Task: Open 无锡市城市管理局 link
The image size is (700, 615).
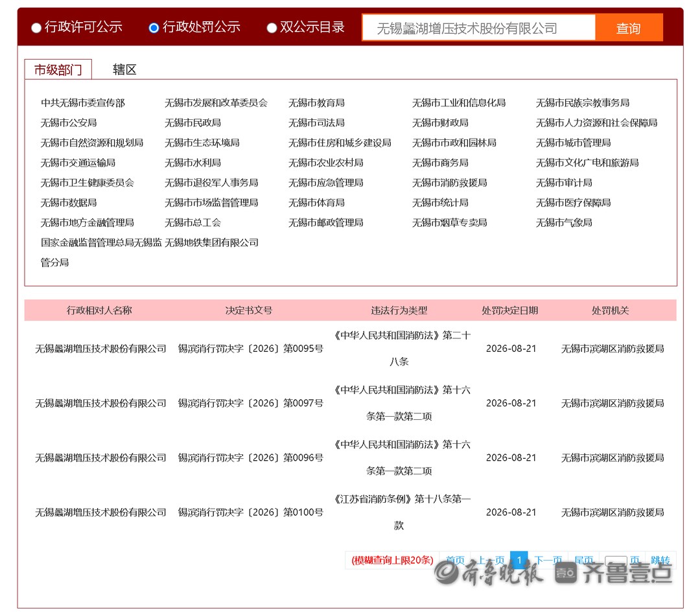Action: coord(573,143)
